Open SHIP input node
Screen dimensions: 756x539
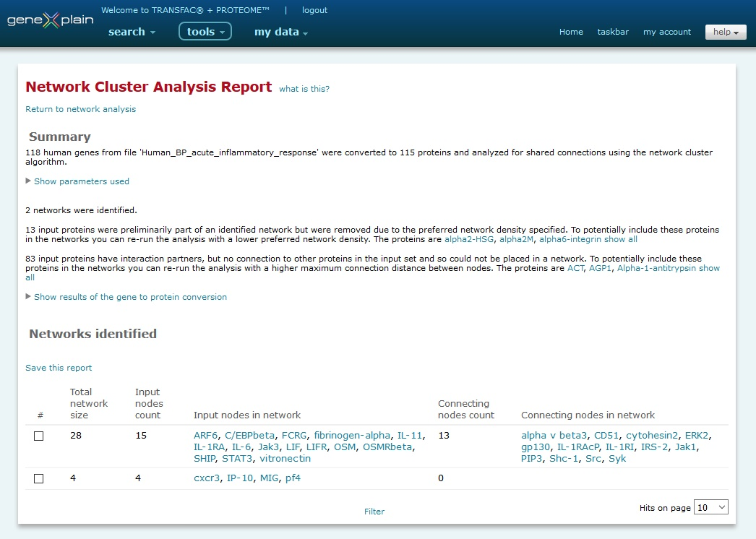click(x=204, y=459)
